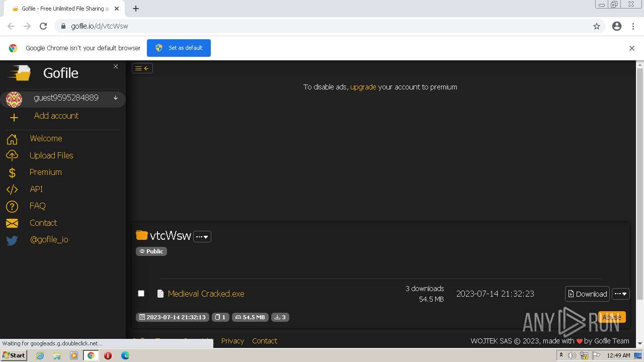
Task: Click the address bar URL
Action: tap(100, 26)
